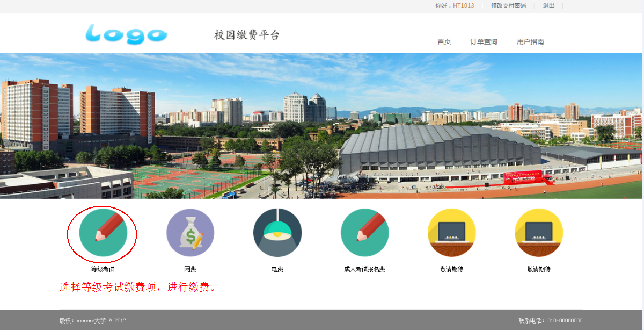
Task: Click the 联系电话 number in the footer
Action: click(x=565, y=321)
